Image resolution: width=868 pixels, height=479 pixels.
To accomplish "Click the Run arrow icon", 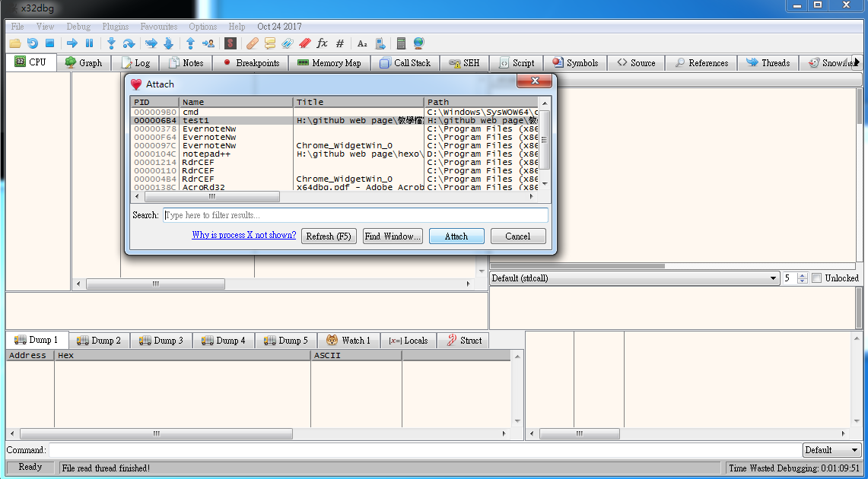I will 72,43.
